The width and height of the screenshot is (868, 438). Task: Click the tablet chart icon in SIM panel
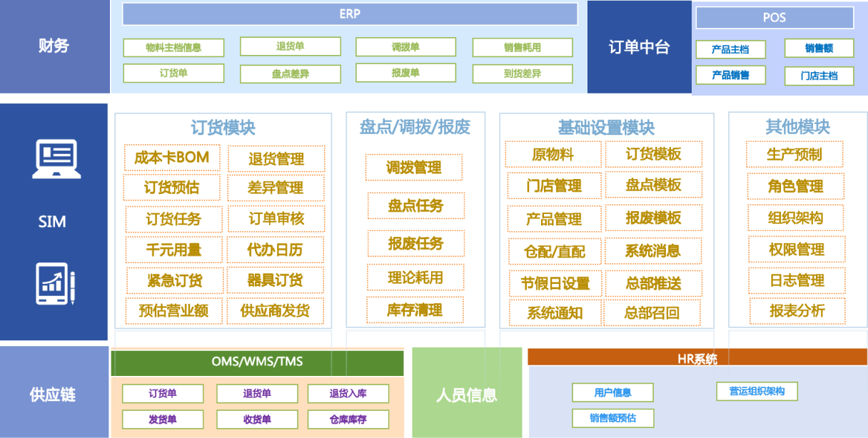coord(55,283)
